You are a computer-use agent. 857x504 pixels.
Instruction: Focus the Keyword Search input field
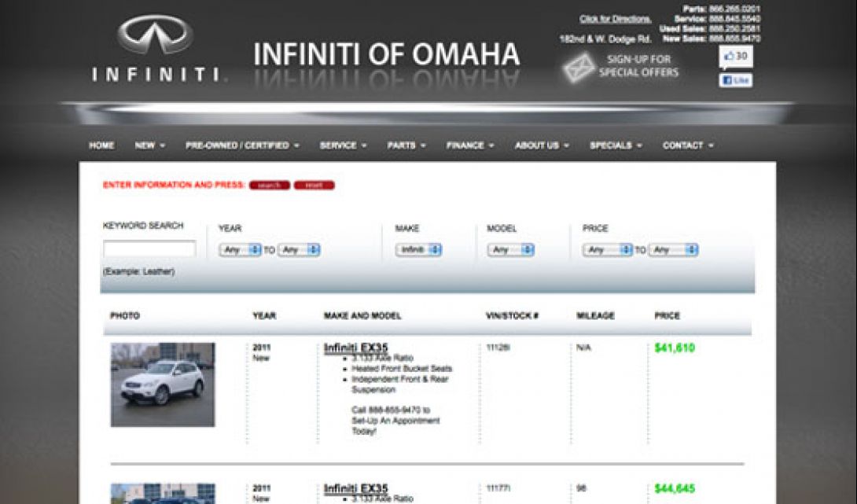pyautogui.click(x=149, y=248)
